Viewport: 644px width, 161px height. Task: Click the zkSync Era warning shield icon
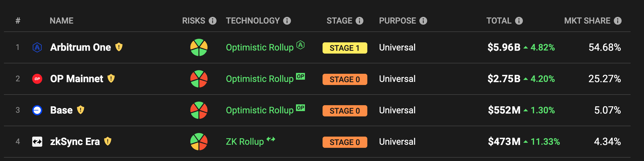point(108,141)
